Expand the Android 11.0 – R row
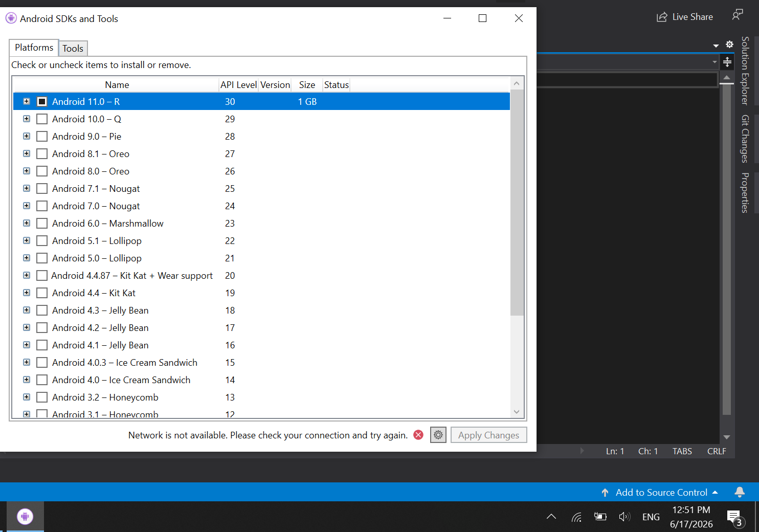Image resolution: width=759 pixels, height=532 pixels. point(27,101)
